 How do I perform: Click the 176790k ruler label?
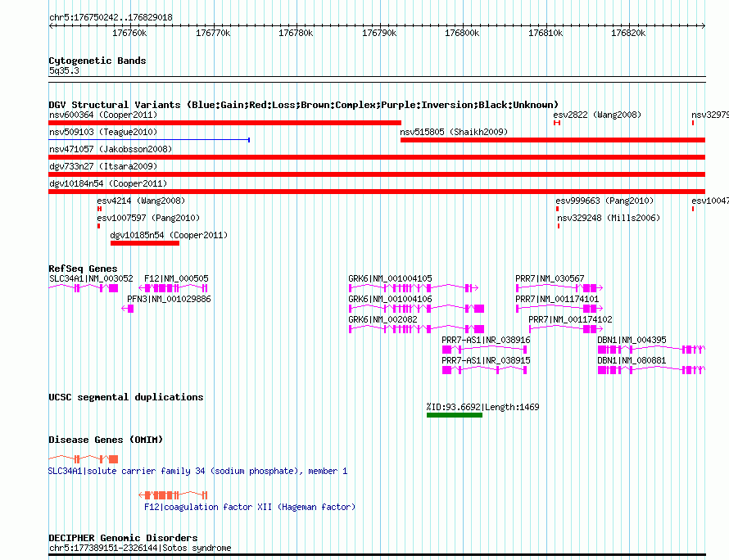tap(379, 34)
